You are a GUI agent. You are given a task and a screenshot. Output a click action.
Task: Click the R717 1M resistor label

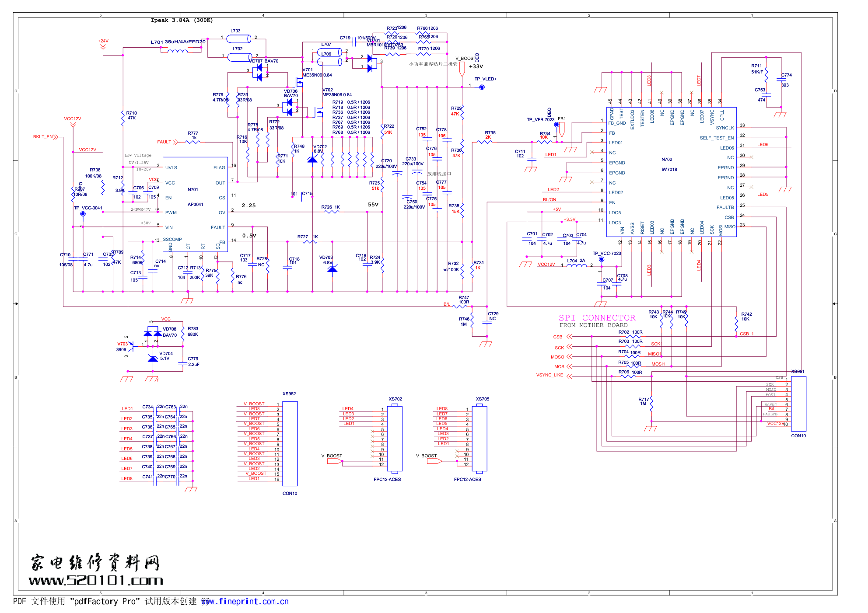coord(644,401)
